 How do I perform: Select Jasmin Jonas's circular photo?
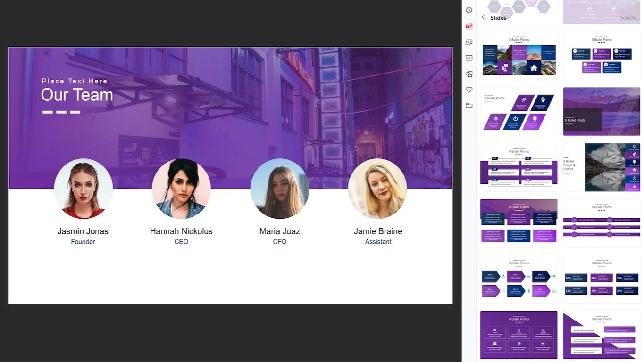(x=84, y=189)
